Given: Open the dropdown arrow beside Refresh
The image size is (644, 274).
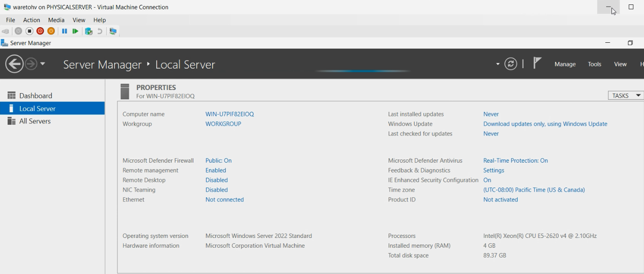Looking at the screenshot, I should click(x=498, y=64).
